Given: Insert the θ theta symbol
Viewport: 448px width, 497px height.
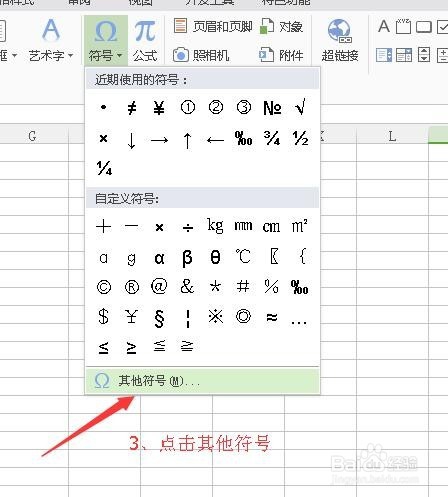Looking at the screenshot, I should [215, 257].
